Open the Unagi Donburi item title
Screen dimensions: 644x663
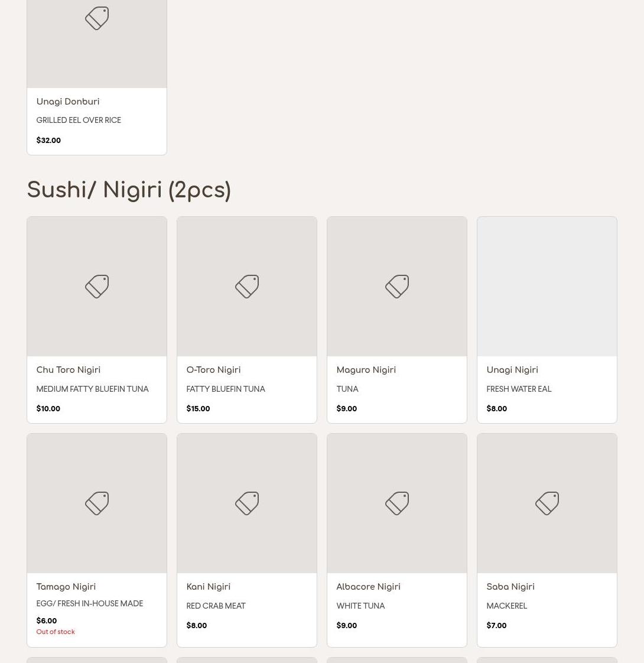tap(68, 102)
